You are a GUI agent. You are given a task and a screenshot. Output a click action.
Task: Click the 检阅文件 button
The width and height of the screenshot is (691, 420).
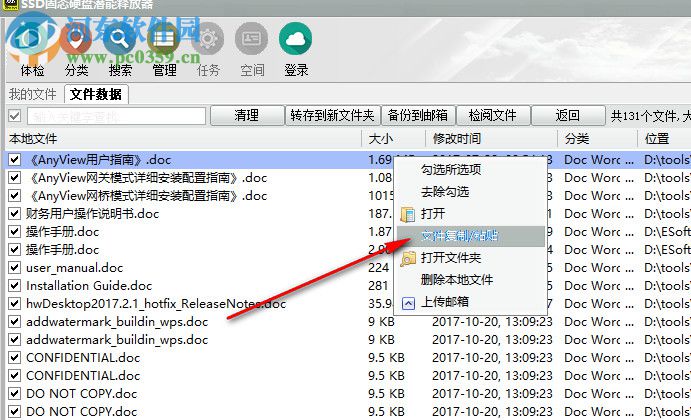[x=493, y=115]
